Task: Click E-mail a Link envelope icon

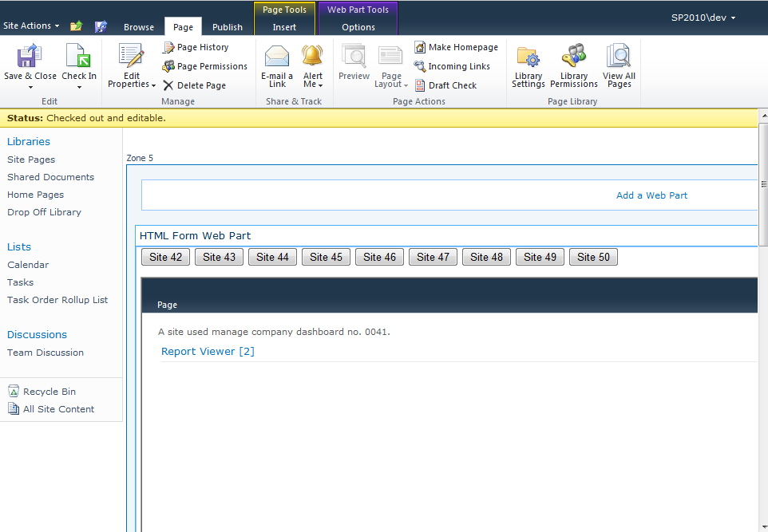Action: click(x=277, y=56)
